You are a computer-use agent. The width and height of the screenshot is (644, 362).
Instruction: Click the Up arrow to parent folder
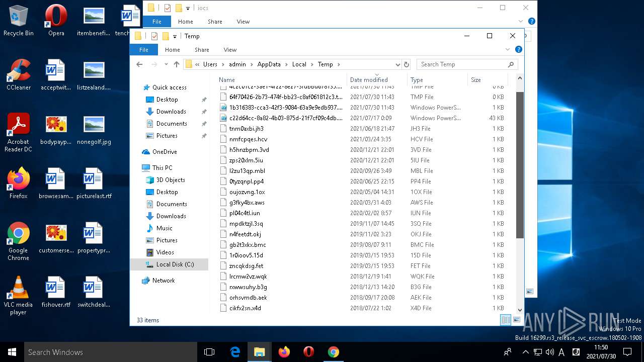tap(177, 64)
